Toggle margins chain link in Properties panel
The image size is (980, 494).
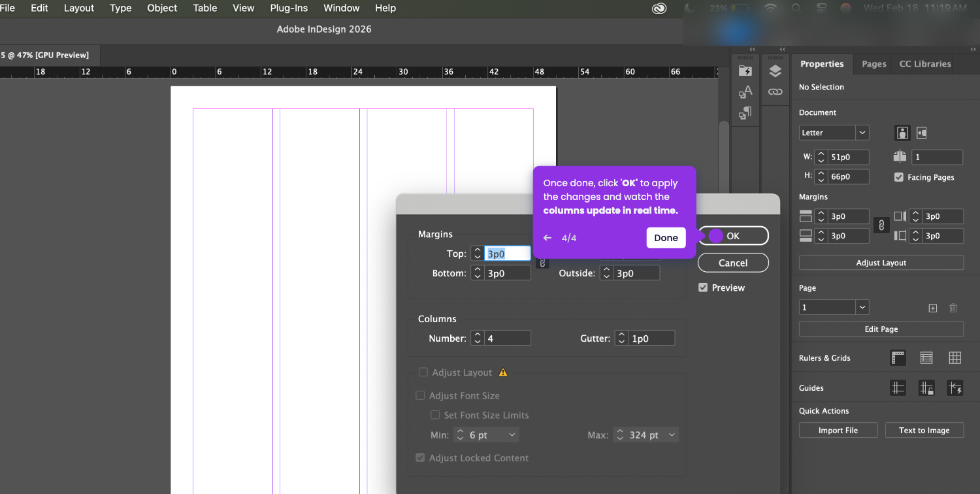[x=881, y=225]
